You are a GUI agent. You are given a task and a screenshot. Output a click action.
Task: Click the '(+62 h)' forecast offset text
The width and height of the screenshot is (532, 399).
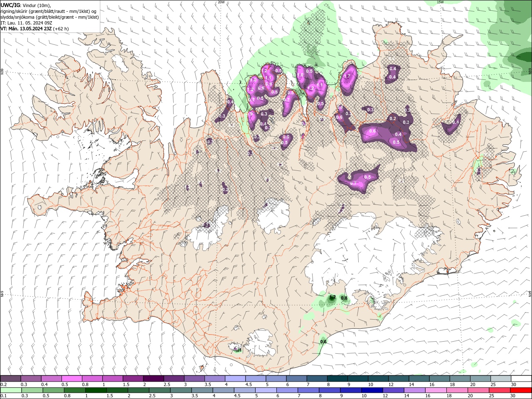coord(61,29)
